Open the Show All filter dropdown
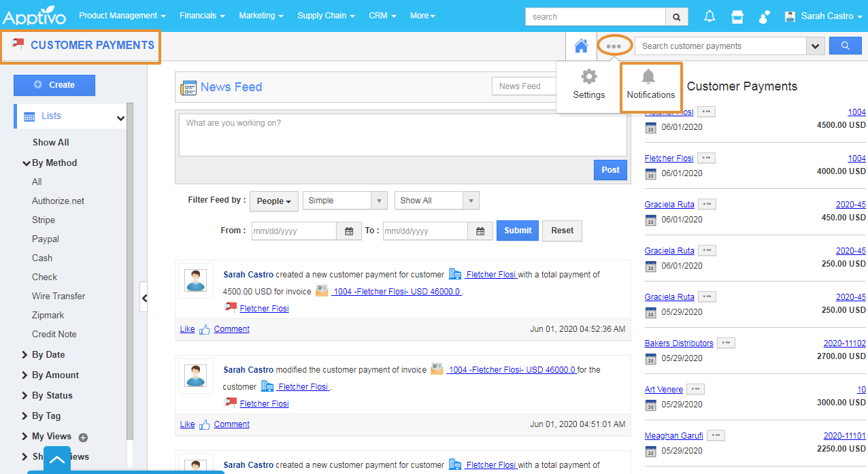Screen dimensions: 868x474 [x=437, y=201]
